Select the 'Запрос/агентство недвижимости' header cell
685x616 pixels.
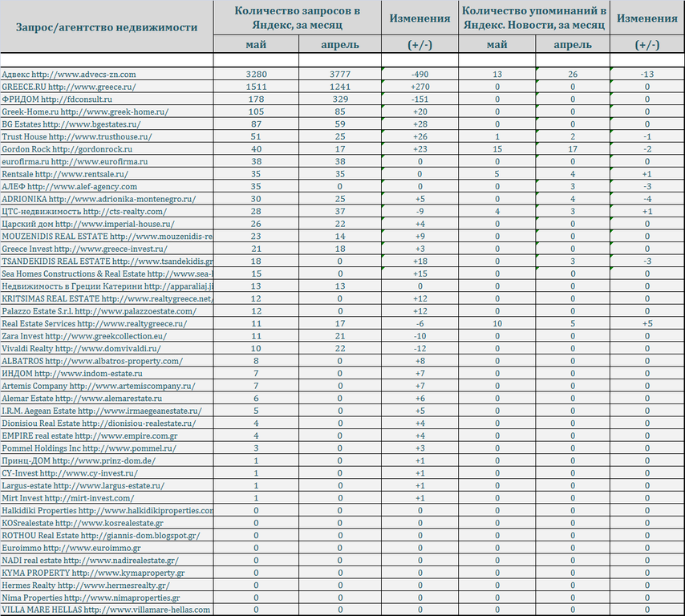(x=107, y=27)
